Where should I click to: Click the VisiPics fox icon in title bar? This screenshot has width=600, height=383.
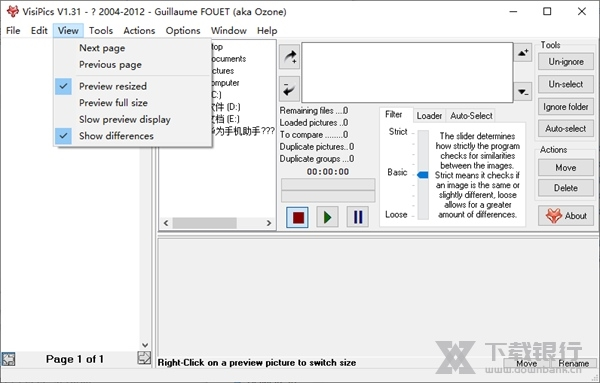(13, 11)
